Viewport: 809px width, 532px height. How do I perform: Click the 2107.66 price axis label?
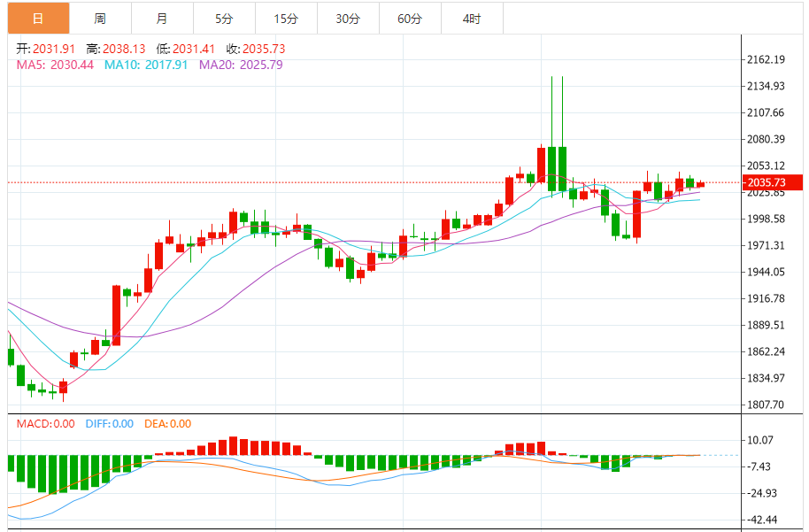[x=766, y=112]
